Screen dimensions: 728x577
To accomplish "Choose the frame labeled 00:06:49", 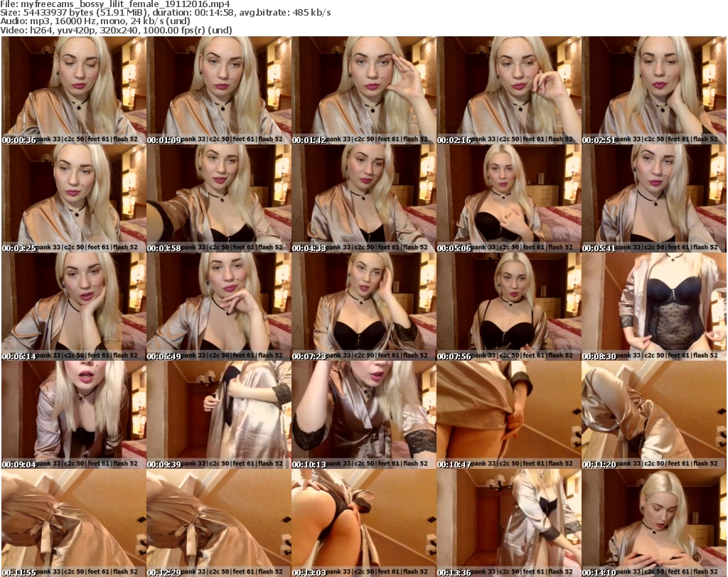I will 219,307.
